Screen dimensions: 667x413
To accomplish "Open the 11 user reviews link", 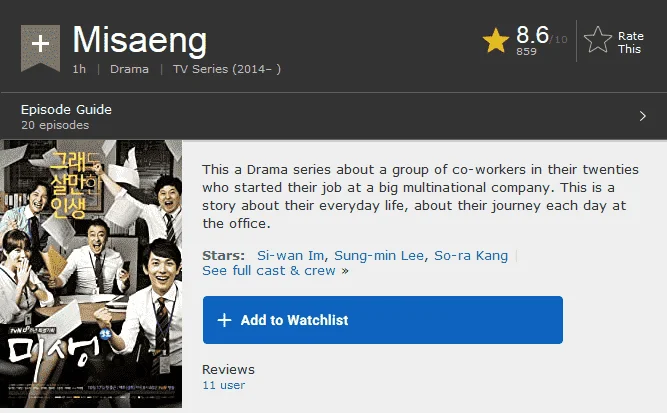I will tap(223, 385).
